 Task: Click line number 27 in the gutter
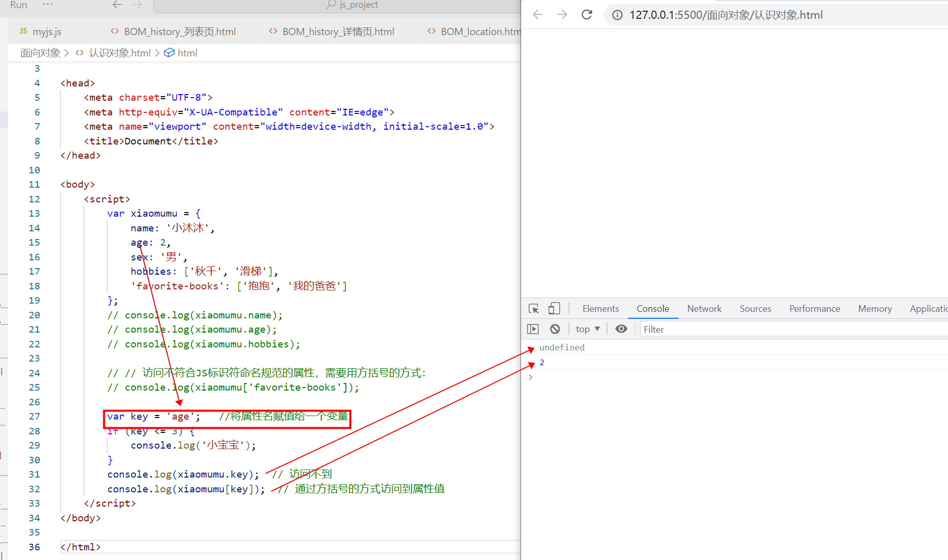point(34,417)
